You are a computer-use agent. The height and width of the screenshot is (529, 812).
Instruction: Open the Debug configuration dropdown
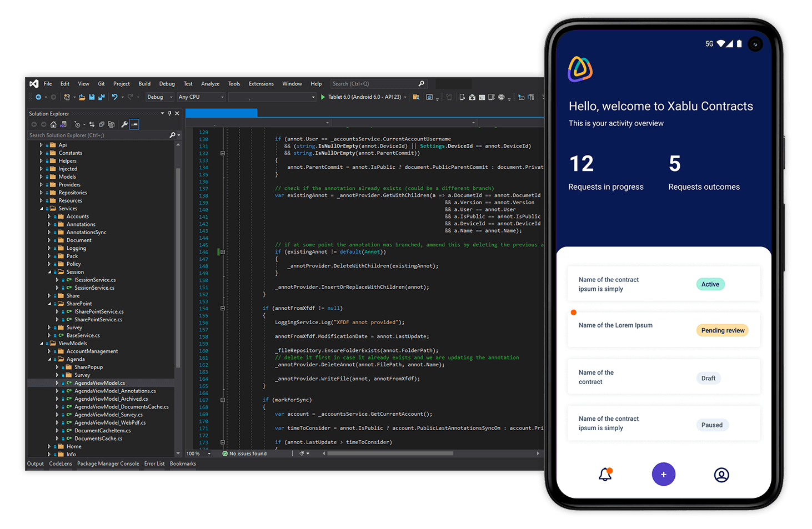pyautogui.click(x=160, y=97)
